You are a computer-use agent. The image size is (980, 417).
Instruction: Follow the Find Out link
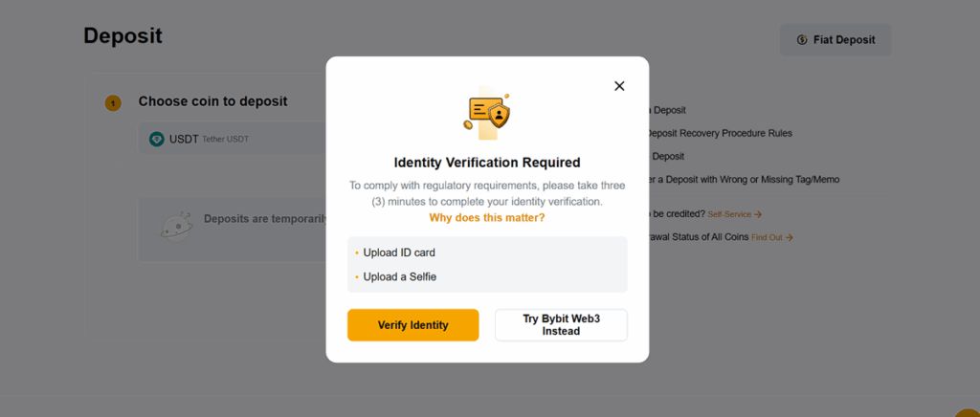click(x=767, y=237)
